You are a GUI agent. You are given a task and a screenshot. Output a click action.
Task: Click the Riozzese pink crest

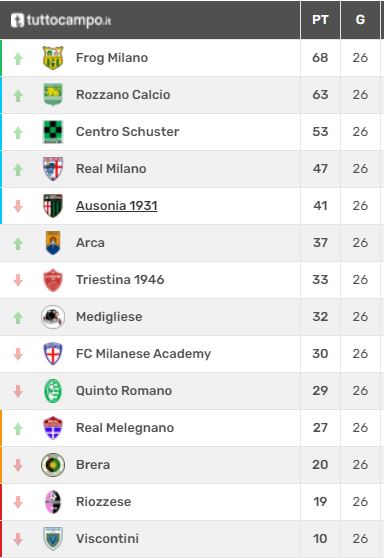point(53,502)
